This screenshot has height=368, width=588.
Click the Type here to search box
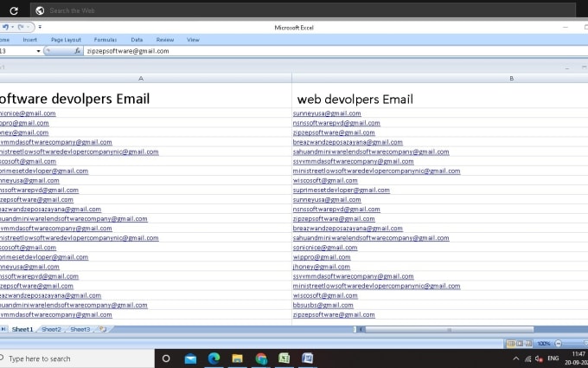pyautogui.click(x=77, y=358)
